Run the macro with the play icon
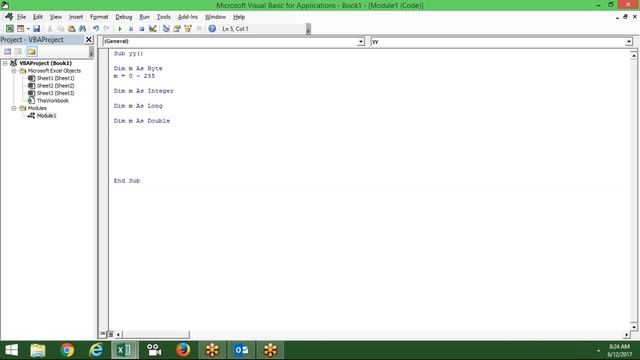 (x=120, y=29)
